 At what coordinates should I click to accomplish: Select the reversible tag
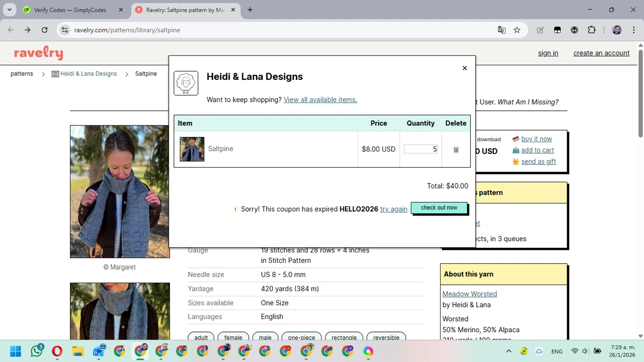(x=386, y=337)
